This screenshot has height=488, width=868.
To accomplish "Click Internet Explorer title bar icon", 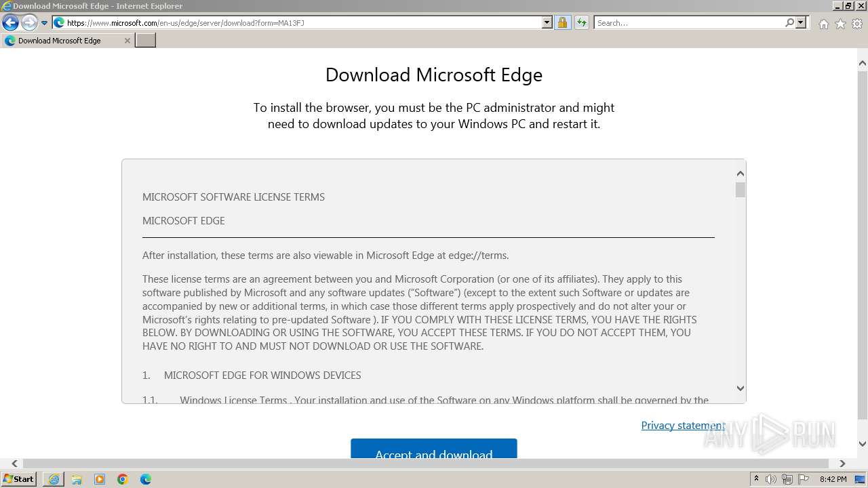I will pyautogui.click(x=6, y=6).
